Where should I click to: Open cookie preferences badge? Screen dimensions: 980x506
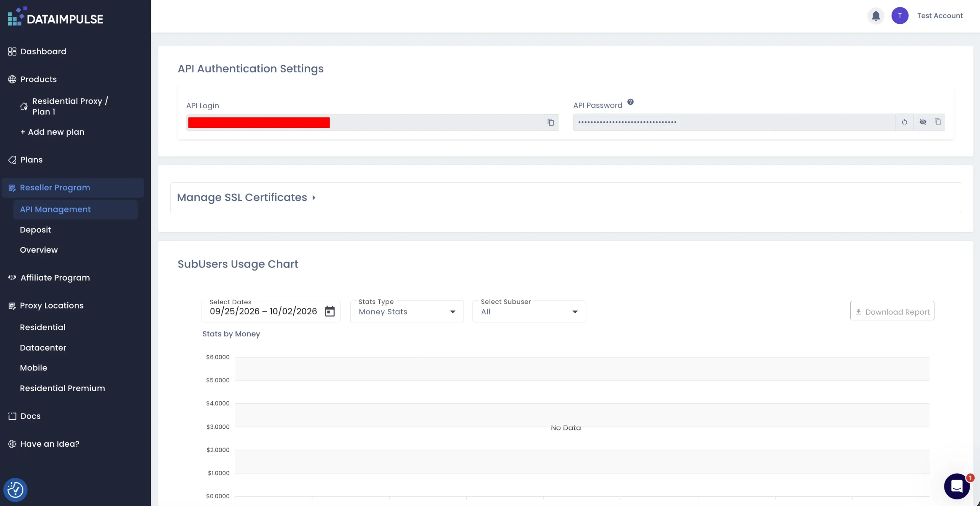15,490
